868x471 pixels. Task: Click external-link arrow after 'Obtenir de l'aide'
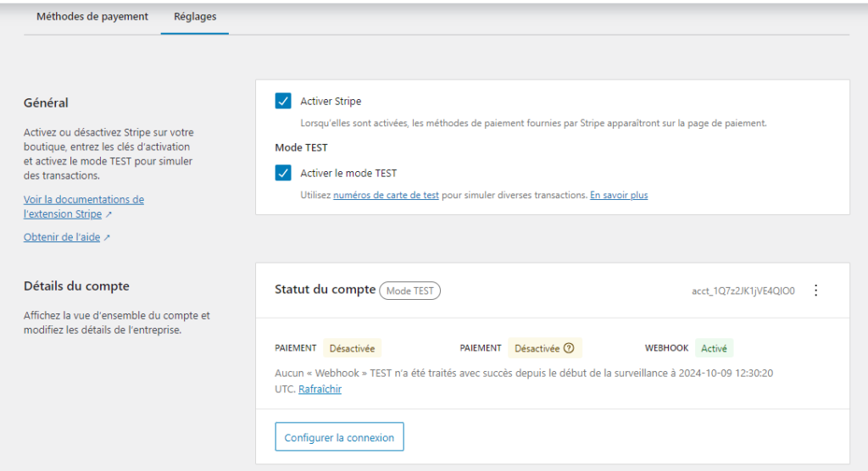pyautogui.click(x=106, y=238)
